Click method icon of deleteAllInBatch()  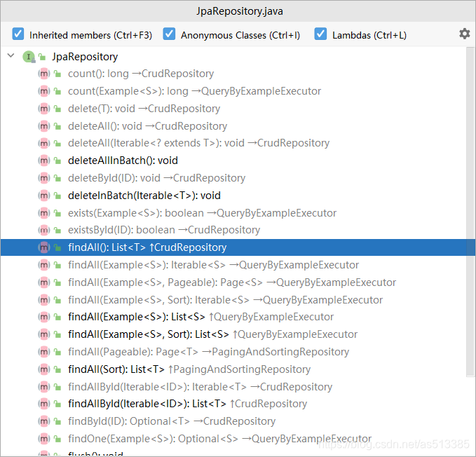click(43, 161)
